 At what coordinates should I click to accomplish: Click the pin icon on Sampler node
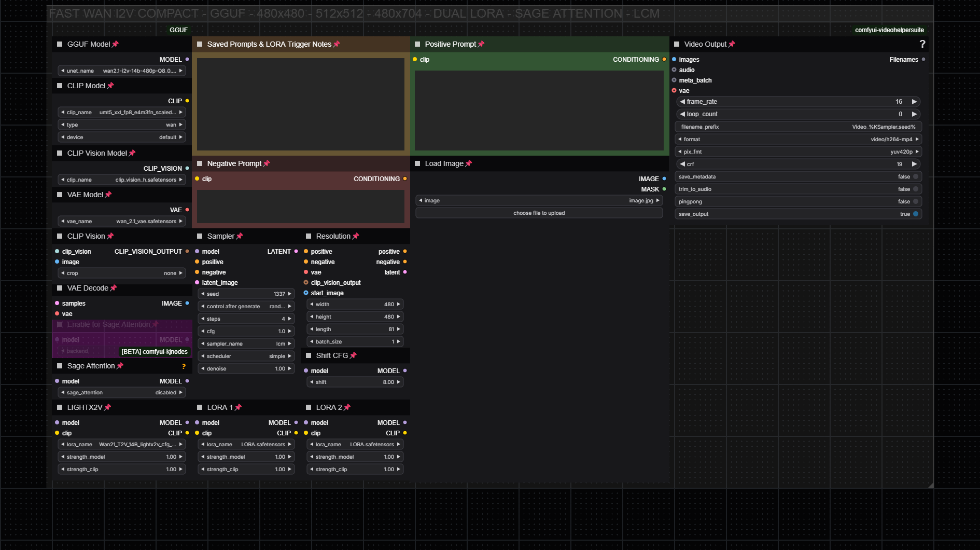(x=240, y=236)
